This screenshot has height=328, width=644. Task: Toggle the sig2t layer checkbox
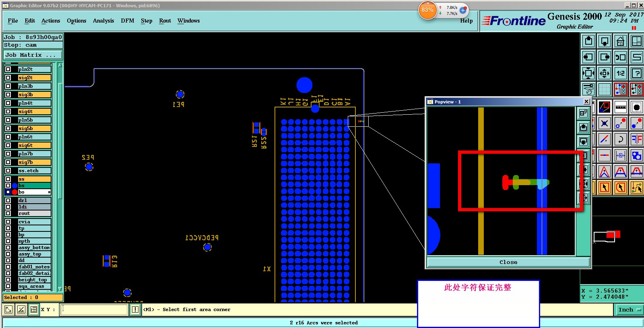8,78
